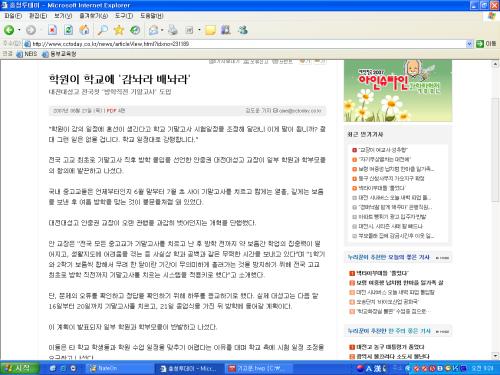Image resolution: width=500 pixels, height=375 pixels.
Task: Click the article headline 학원이 학교에 '감놔라 배놔라'
Action: tap(119, 79)
